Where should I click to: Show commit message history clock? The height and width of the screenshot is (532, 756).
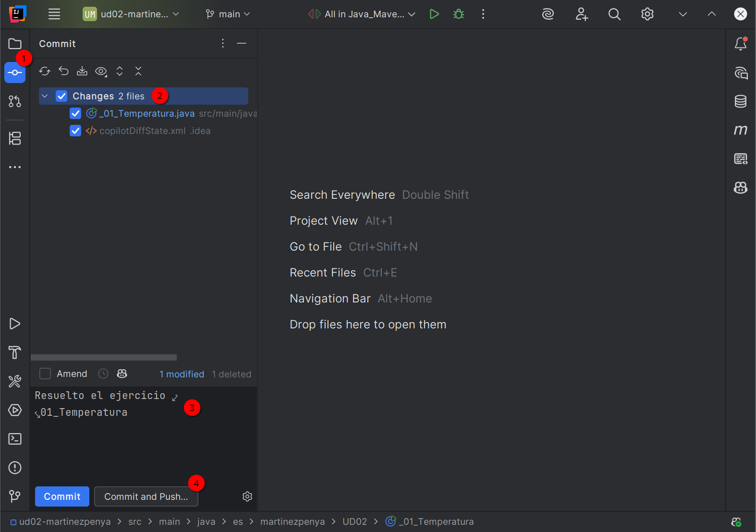103,374
